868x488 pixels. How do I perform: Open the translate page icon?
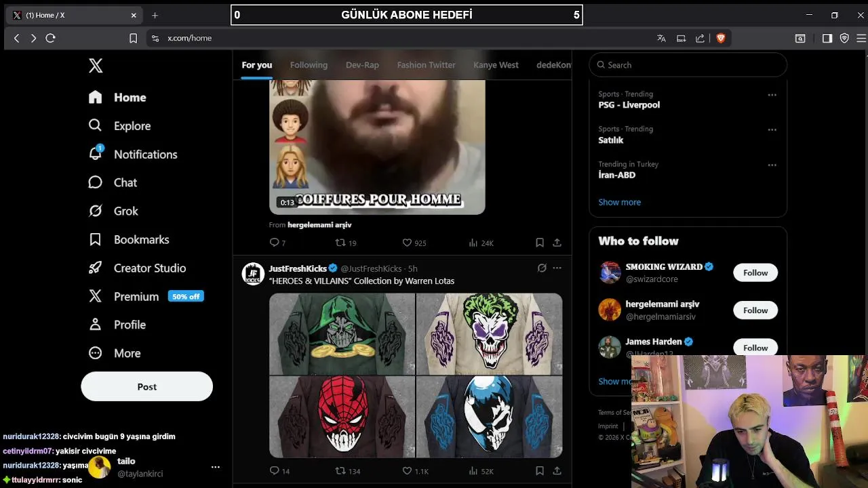click(x=661, y=39)
